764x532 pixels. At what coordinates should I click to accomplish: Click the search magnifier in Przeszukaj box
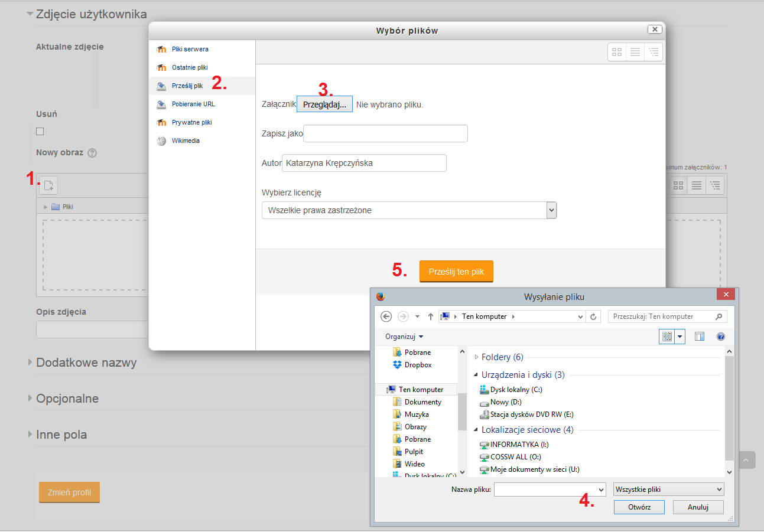719,316
